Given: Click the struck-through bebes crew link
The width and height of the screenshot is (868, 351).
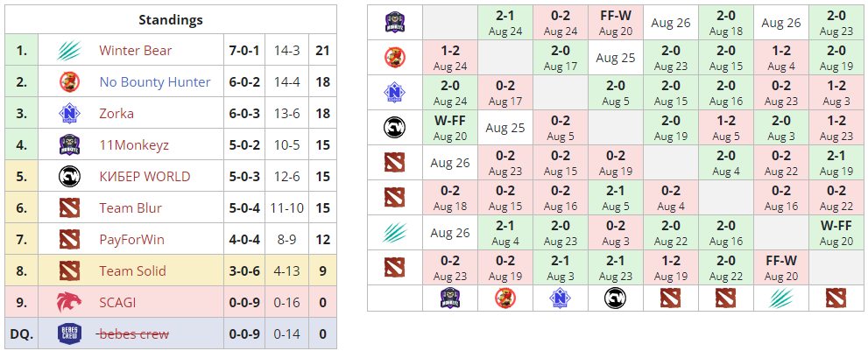Looking at the screenshot, I should [x=133, y=333].
